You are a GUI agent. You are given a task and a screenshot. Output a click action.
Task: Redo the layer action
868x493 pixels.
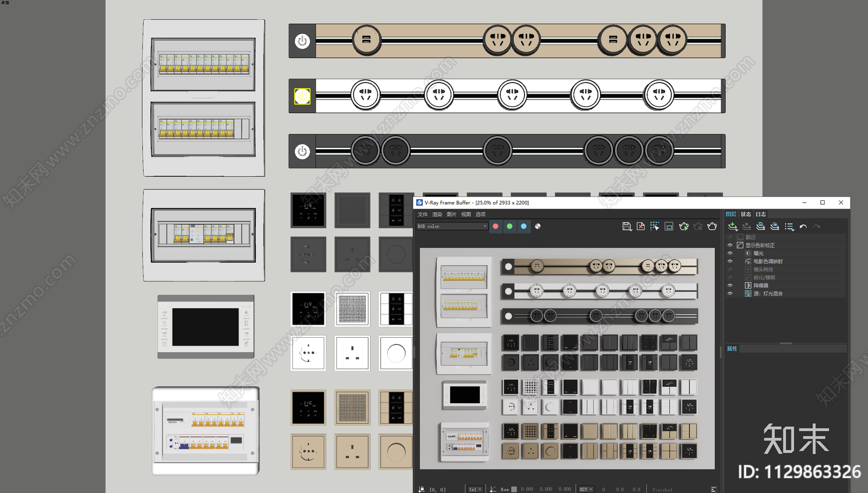tap(817, 226)
